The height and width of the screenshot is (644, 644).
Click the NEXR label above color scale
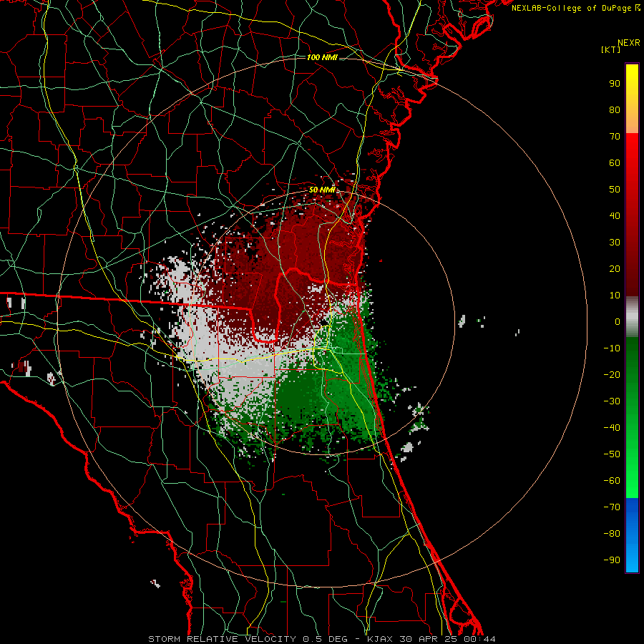point(628,43)
